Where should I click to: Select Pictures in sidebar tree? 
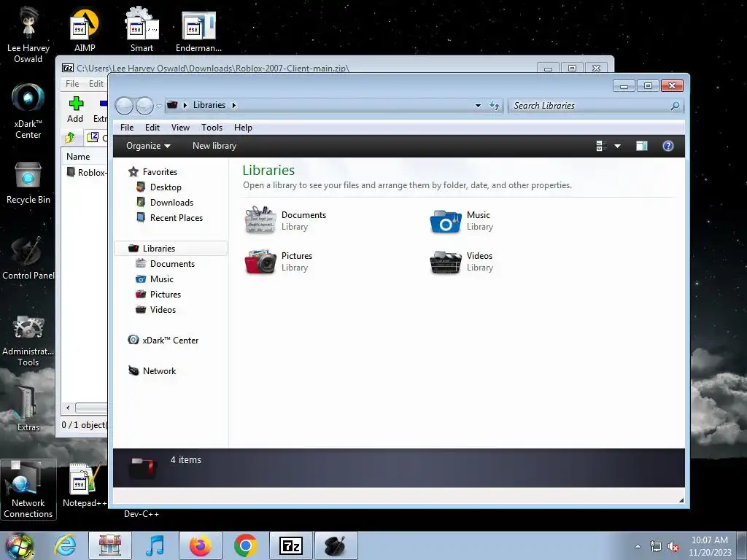click(158, 295)
